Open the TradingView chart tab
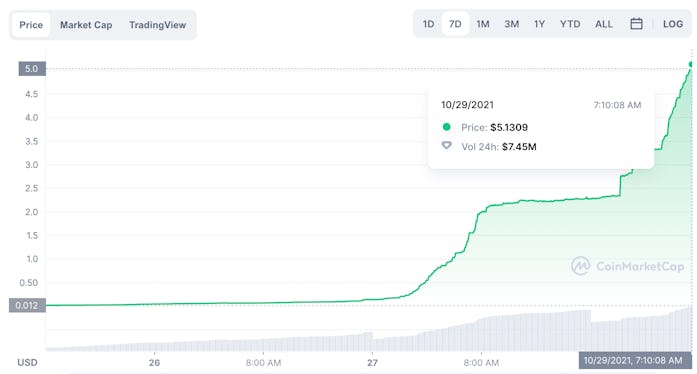This screenshot has width=697, height=374. pos(157,25)
